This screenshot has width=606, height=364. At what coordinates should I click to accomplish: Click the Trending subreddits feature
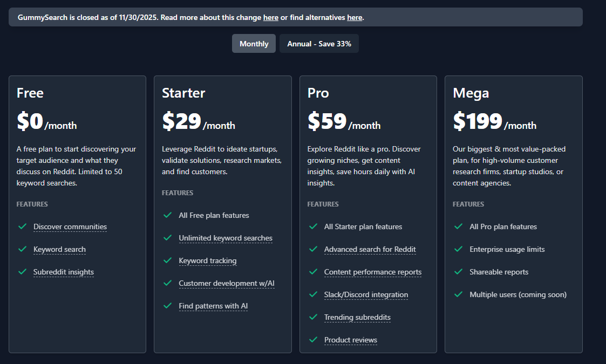point(357,317)
